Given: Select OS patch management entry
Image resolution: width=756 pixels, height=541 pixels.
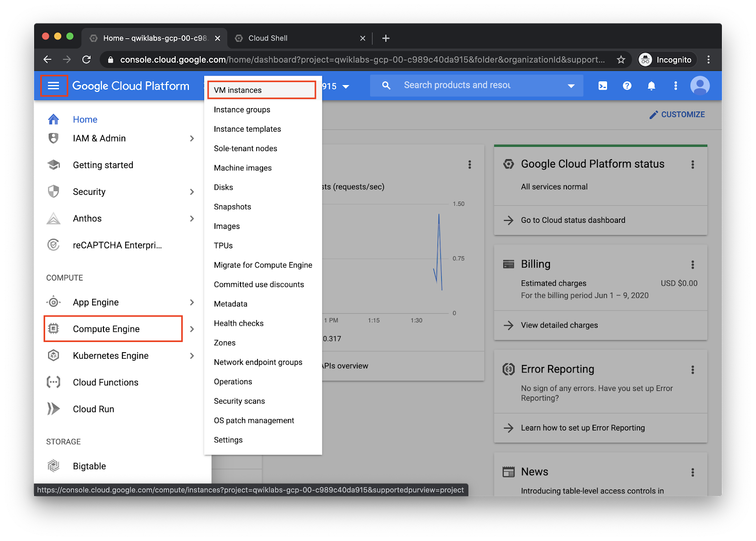Looking at the screenshot, I should [254, 420].
